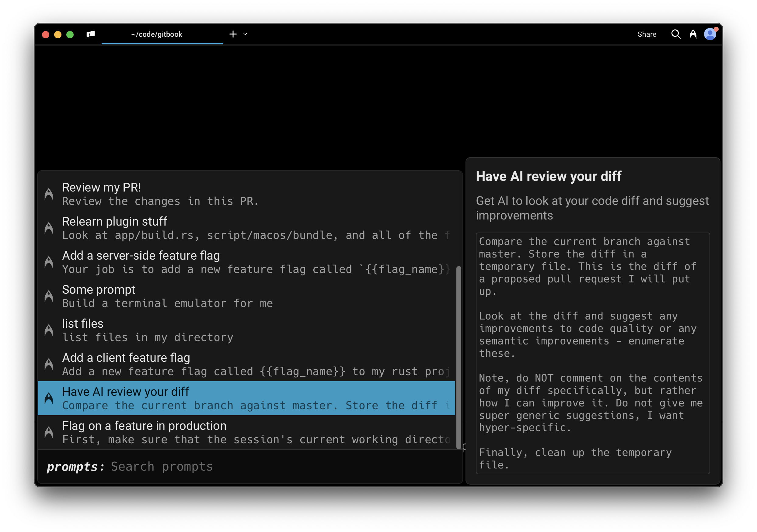Image resolution: width=757 pixels, height=532 pixels.
Task: Click the Share button
Action: (647, 34)
